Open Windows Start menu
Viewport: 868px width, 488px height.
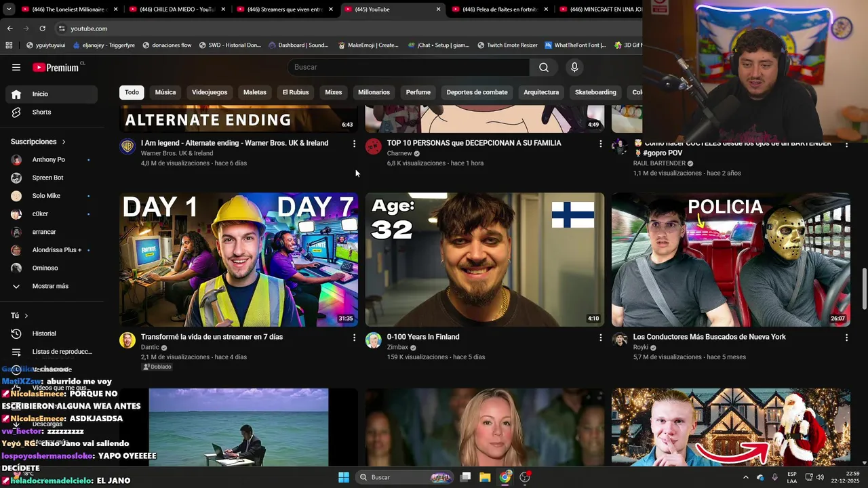point(344,477)
